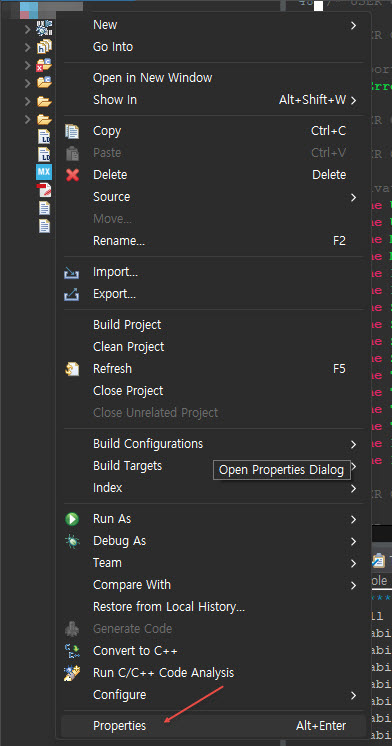Viewport: 392px width, 746px height.
Task: Click the Convert to C++ icon
Action: 72,651
